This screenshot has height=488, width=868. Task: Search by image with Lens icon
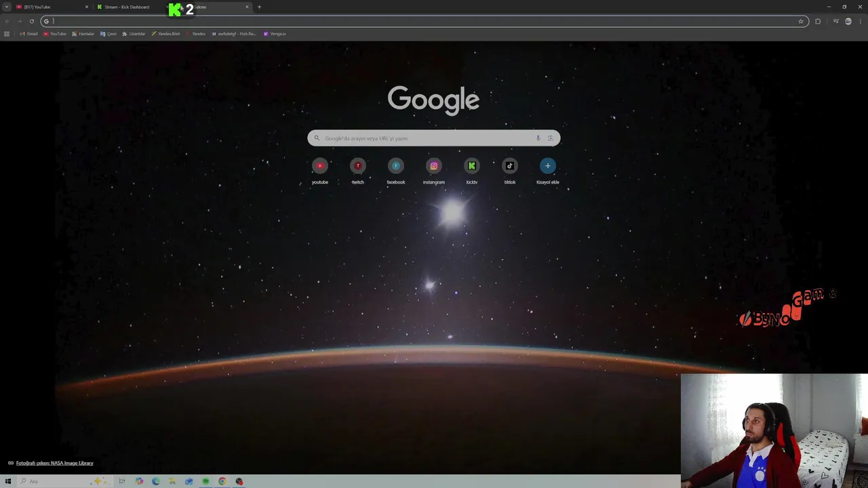550,138
